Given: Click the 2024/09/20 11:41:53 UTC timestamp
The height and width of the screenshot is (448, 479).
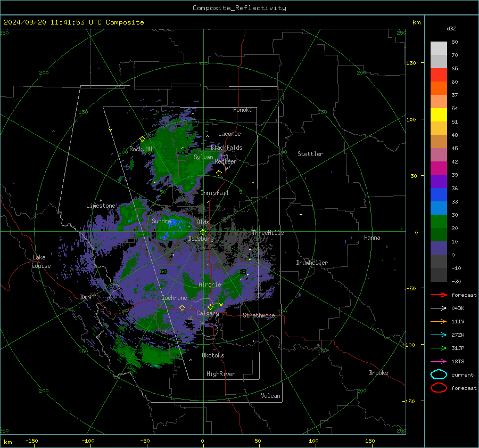Looking at the screenshot, I should pos(74,22).
